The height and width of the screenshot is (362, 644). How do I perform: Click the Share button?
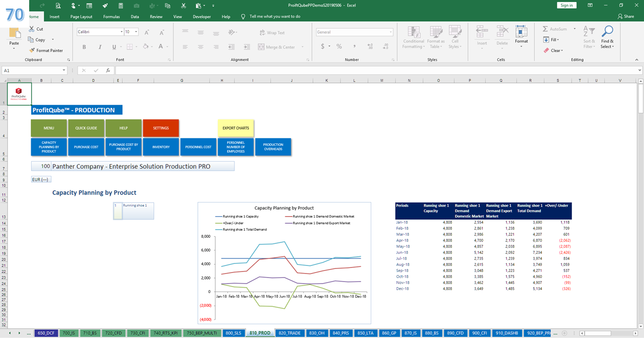[x=626, y=17]
